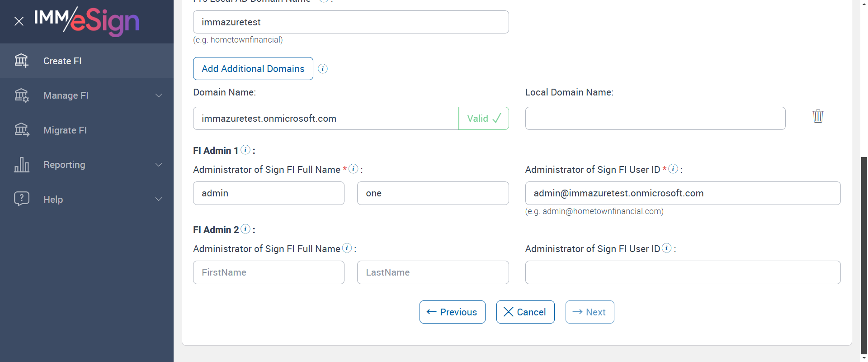
Task: Proceed with the Next button
Action: 590,312
